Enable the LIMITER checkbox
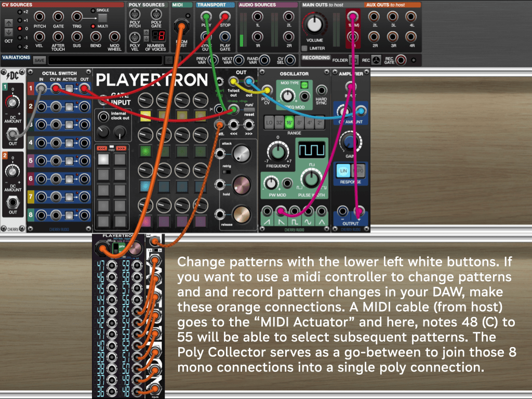Viewport: 532px width, 399px height. coord(304,48)
